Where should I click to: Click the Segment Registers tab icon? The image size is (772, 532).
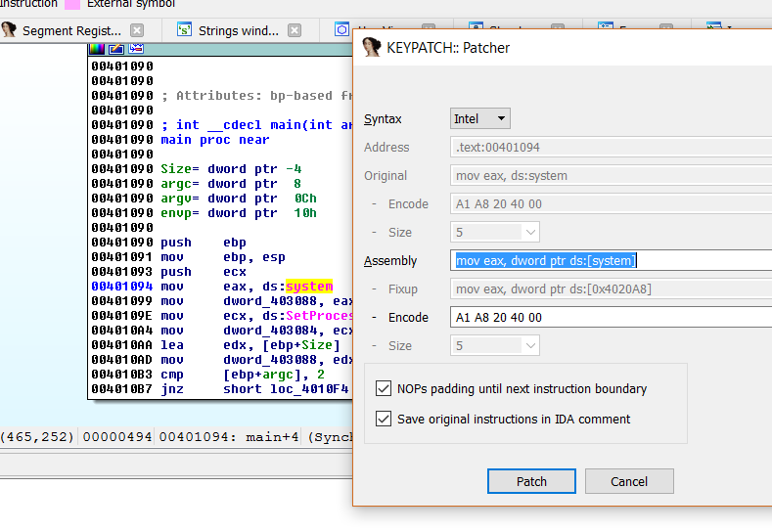pos(10,30)
